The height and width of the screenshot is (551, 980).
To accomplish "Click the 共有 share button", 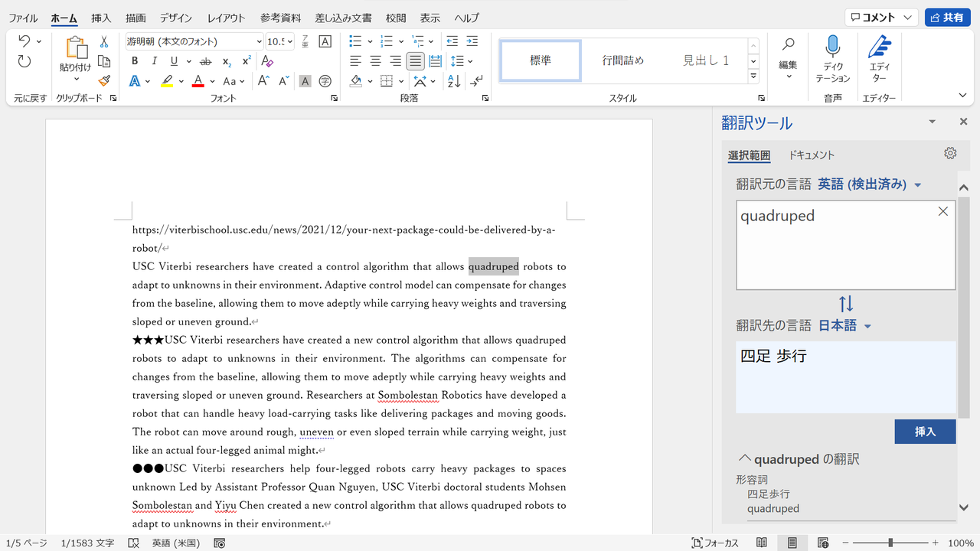I will coord(948,18).
